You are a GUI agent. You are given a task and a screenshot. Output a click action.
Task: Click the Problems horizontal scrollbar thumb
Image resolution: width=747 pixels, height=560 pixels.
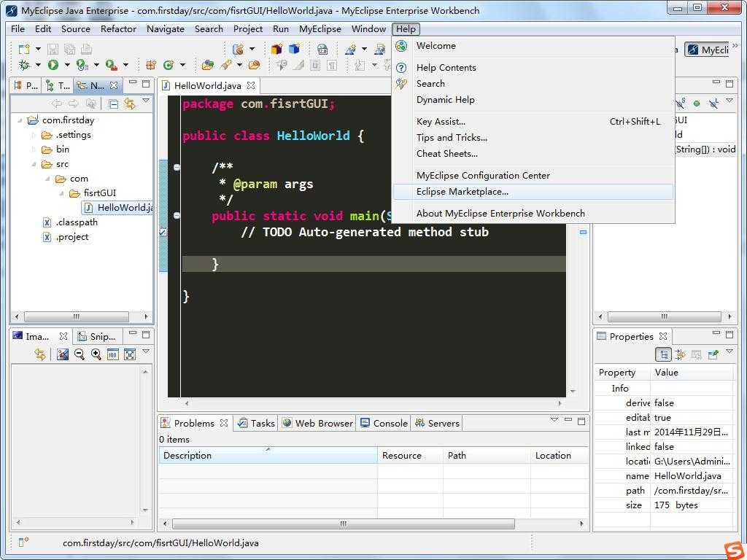click(x=343, y=524)
